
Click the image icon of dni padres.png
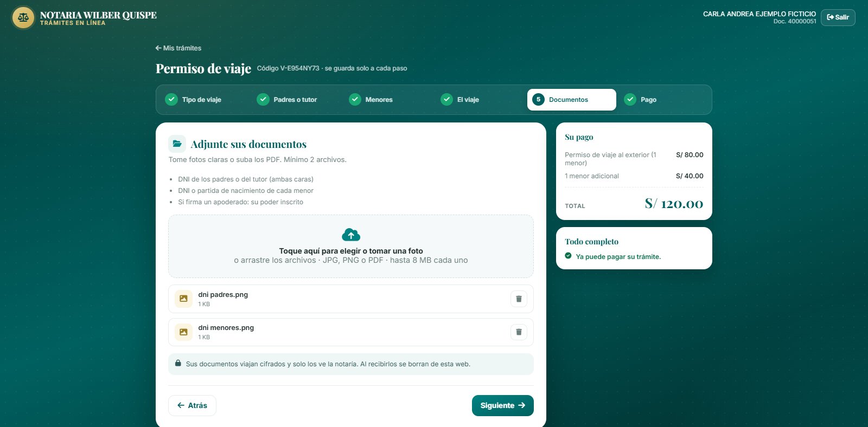tap(183, 299)
